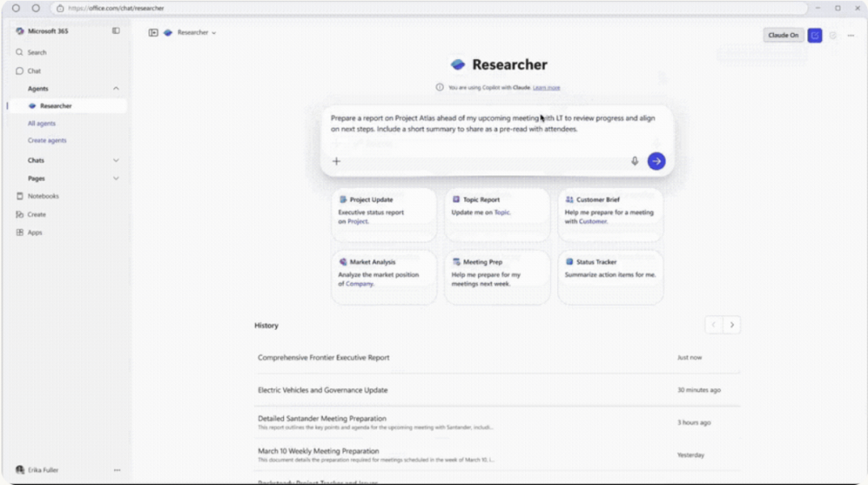
Task: Collapse the Agents section
Action: point(117,88)
